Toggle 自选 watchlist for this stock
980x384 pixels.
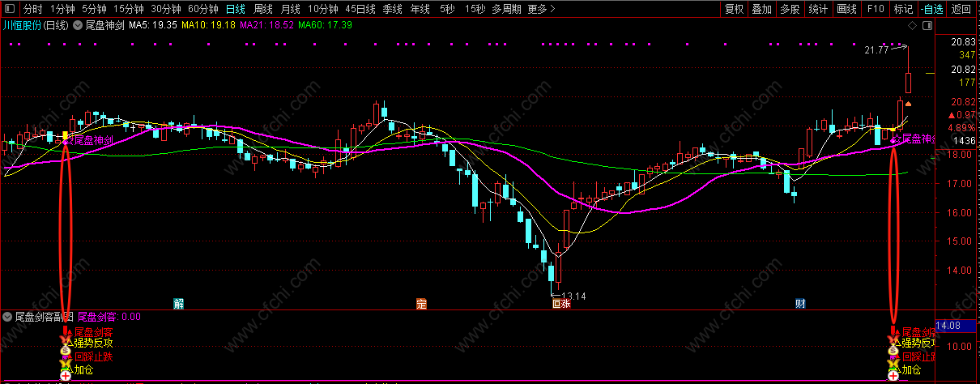pos(932,10)
